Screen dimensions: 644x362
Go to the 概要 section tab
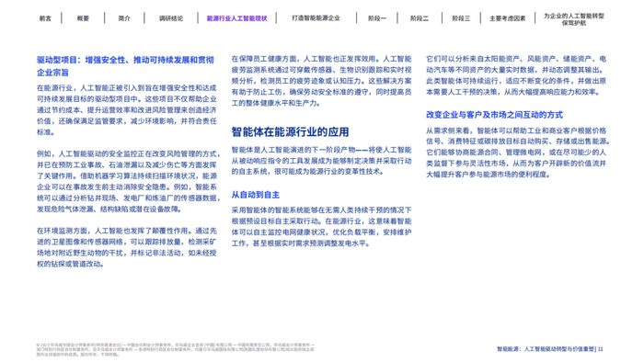click(83, 18)
